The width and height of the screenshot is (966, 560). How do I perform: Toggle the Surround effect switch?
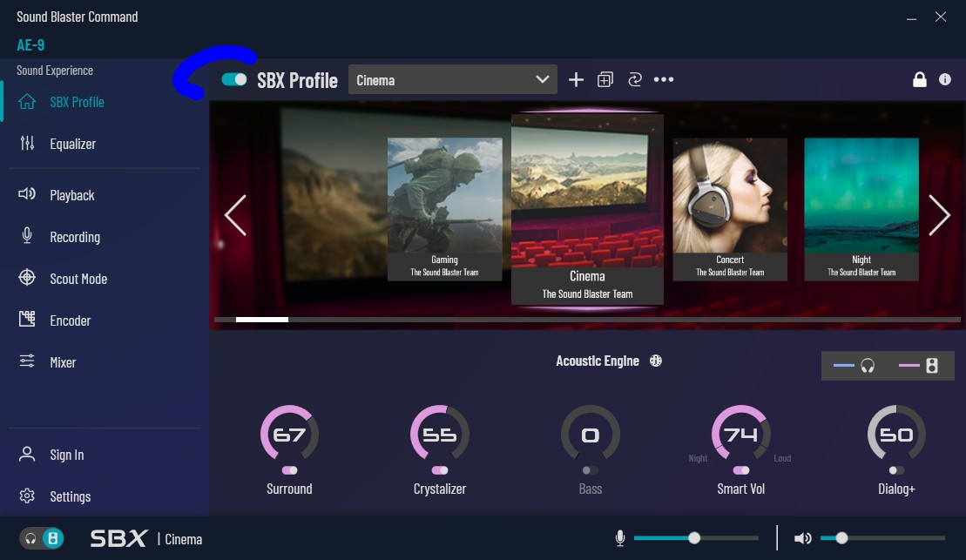pos(289,470)
